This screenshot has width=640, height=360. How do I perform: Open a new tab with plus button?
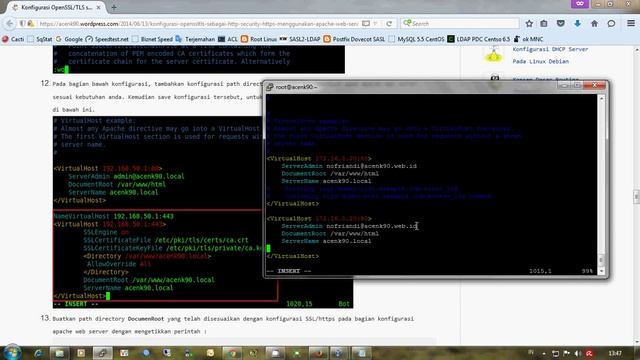(x=114, y=7)
